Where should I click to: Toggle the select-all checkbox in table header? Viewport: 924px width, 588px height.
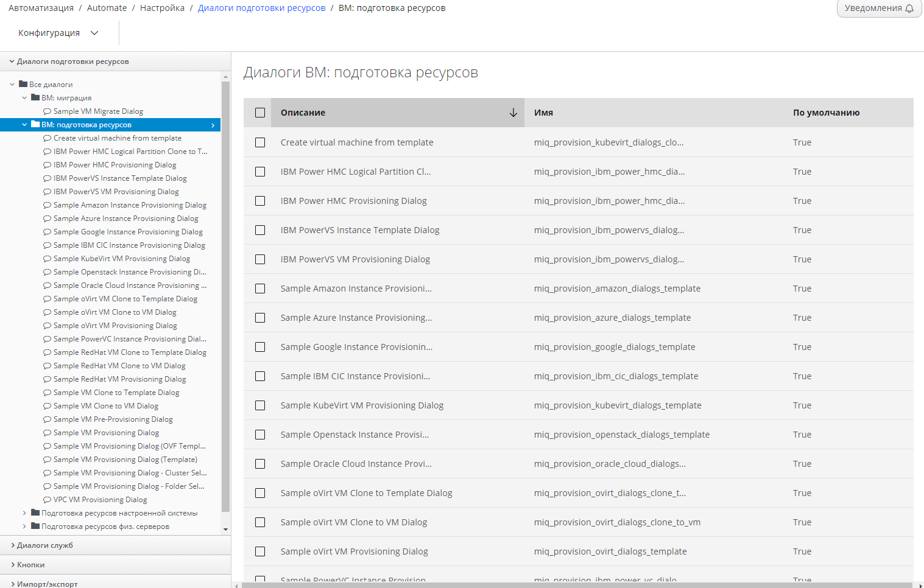click(260, 113)
